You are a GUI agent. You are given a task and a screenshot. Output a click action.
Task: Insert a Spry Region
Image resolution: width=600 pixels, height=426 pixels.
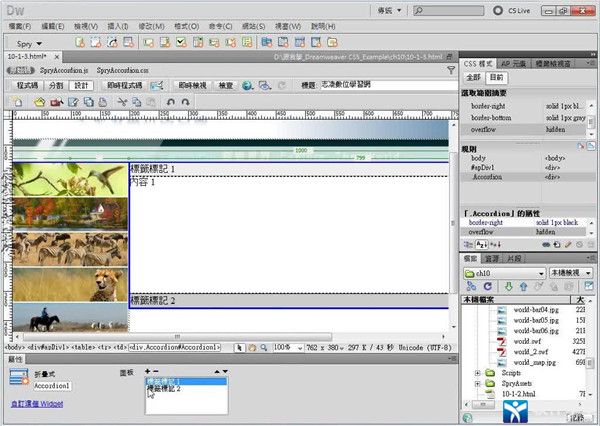pos(96,42)
